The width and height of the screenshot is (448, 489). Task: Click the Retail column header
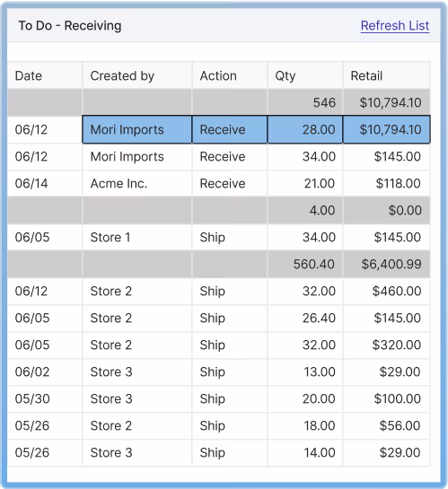(387, 75)
